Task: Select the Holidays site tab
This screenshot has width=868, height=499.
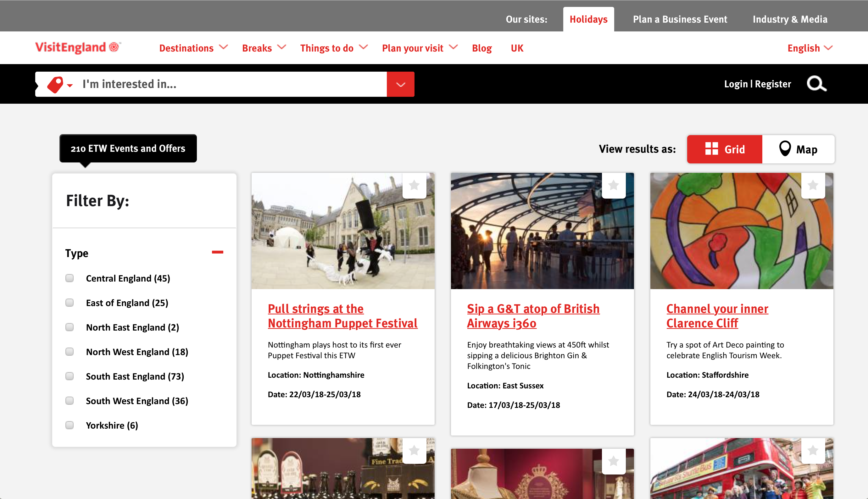Action: pyautogui.click(x=588, y=19)
